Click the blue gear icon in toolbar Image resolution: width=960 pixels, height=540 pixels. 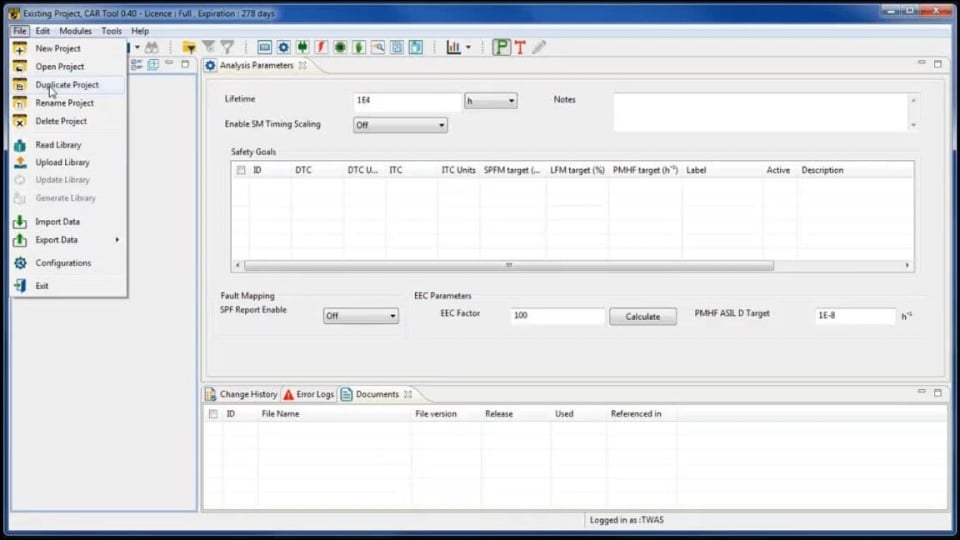[283, 47]
